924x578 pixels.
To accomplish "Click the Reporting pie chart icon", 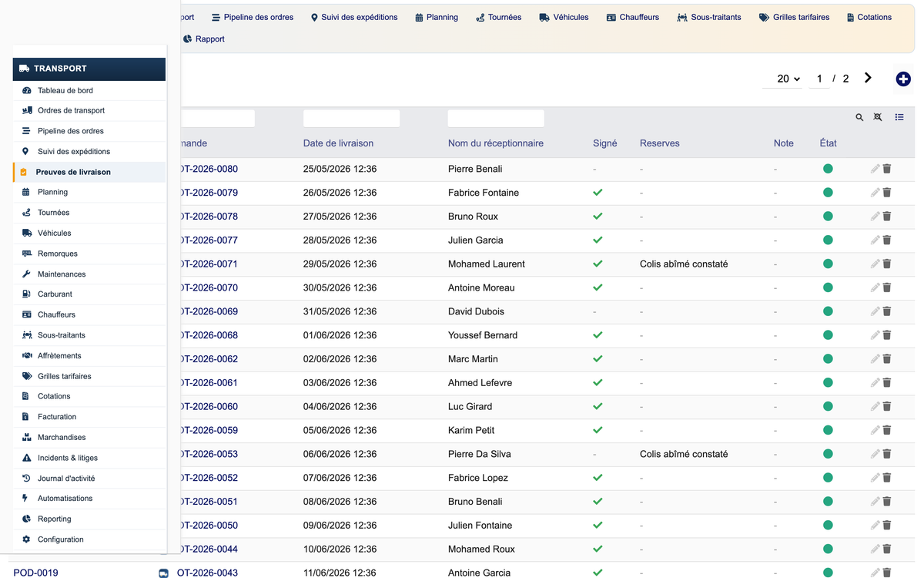I will pyautogui.click(x=26, y=519).
